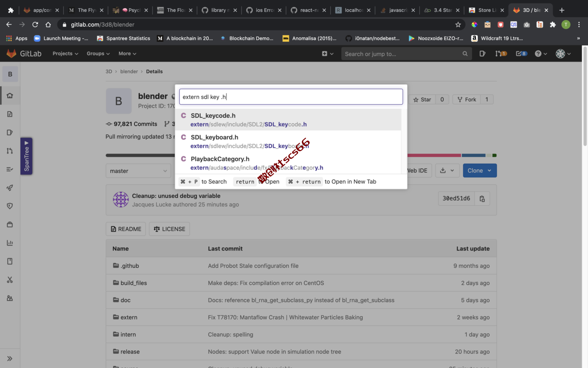Toggle the SpanTree side panel tab

[26, 156]
